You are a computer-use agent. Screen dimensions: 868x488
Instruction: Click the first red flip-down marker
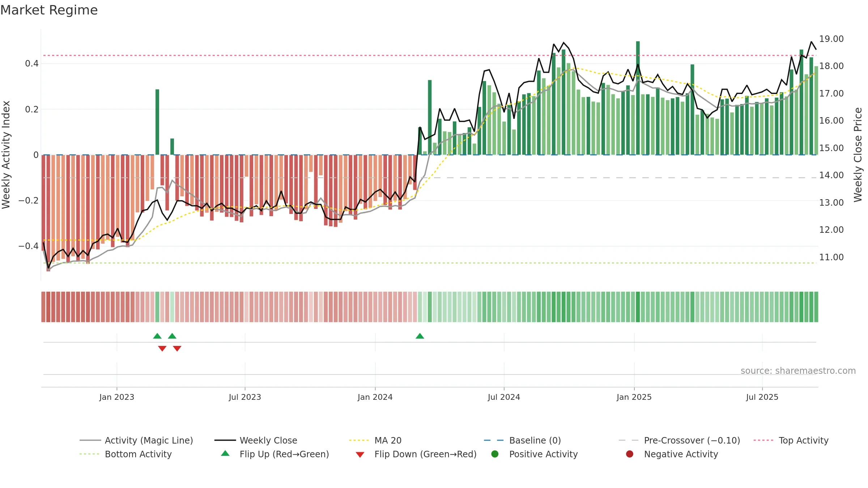pos(162,348)
